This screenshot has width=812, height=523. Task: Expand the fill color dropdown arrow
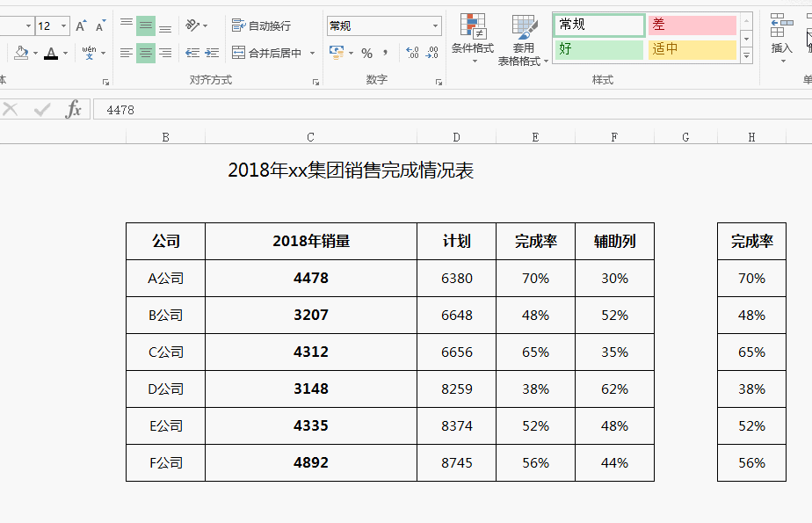[35, 53]
